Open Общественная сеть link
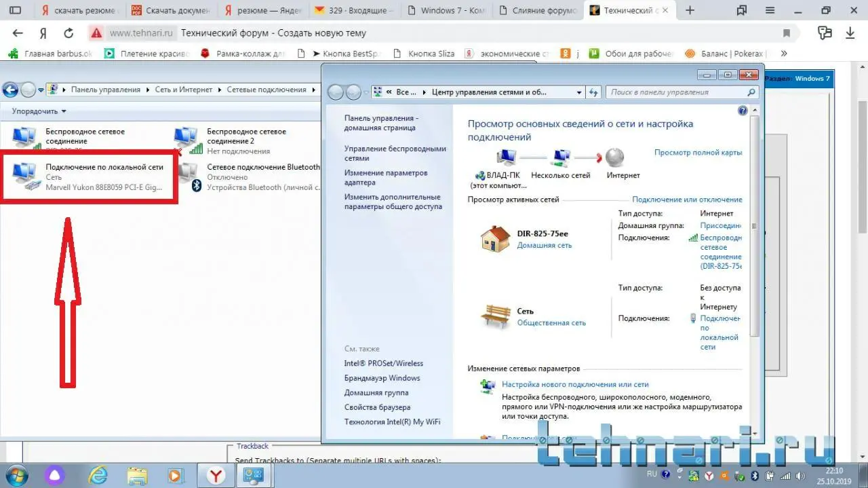 point(551,322)
